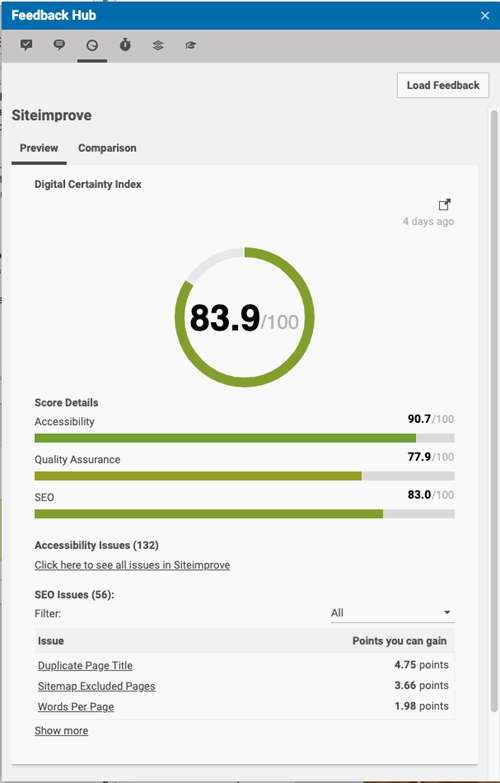500x783 pixels.
Task: Open the Sitemap Excluded Pages issue
Action: click(x=96, y=686)
